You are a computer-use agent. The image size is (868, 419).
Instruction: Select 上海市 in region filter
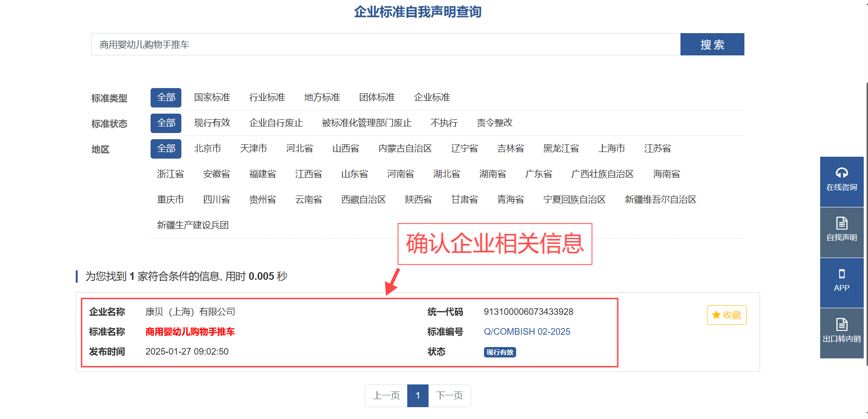[611, 149]
